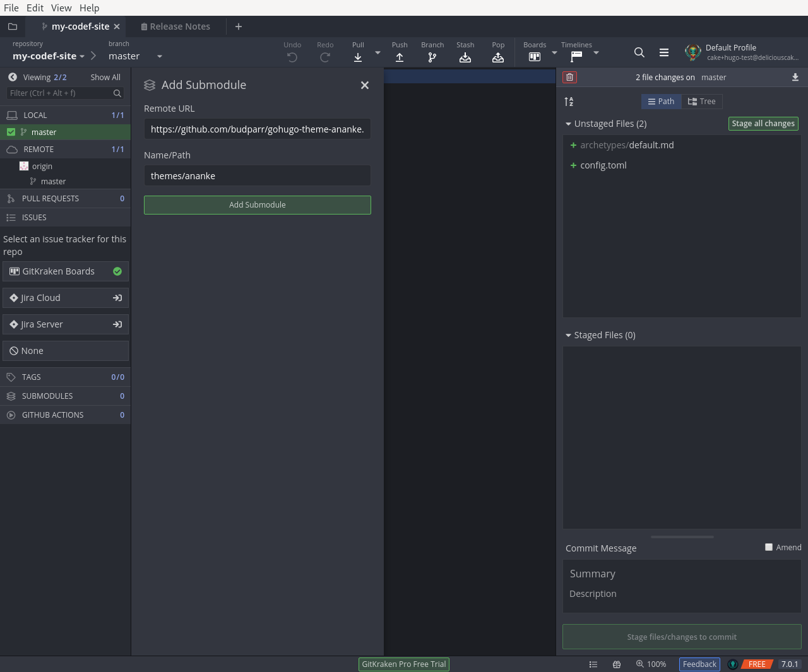Open search with magnifier icon
The image size is (808, 672).
639,52
